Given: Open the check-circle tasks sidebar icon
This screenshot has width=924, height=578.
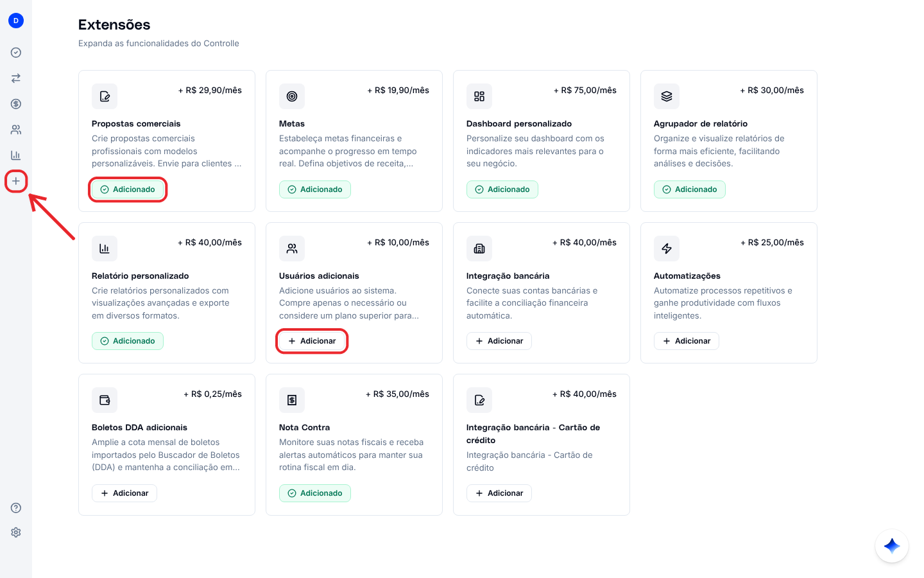Looking at the screenshot, I should 16,53.
